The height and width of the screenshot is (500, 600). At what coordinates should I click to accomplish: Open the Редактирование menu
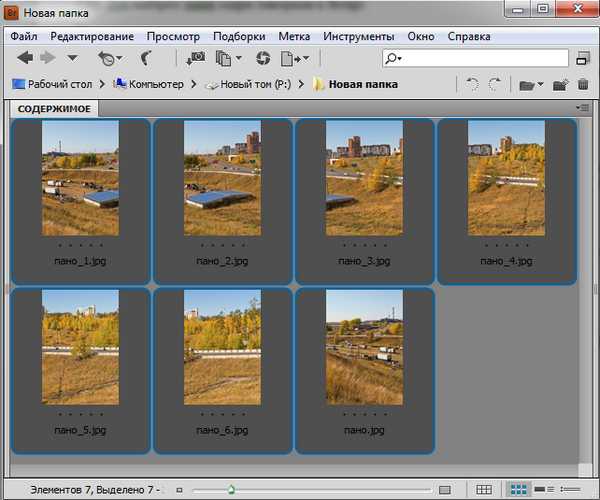pos(92,36)
